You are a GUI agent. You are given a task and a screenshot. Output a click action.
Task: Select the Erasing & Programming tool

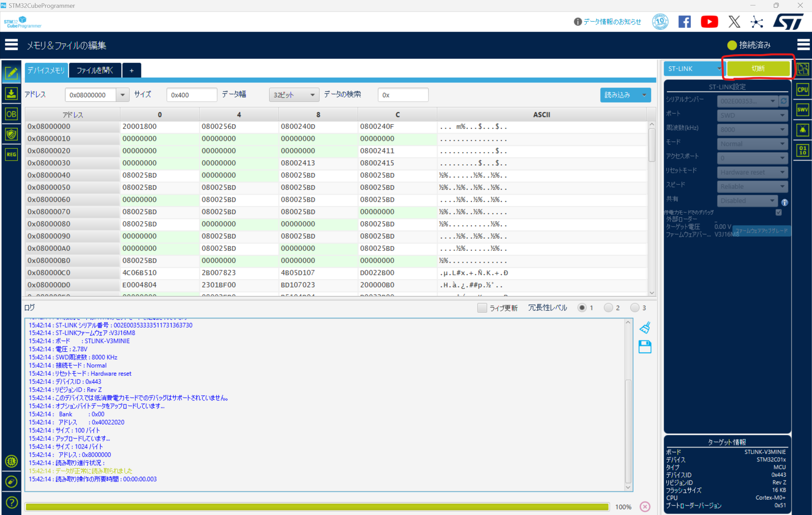pos(12,93)
